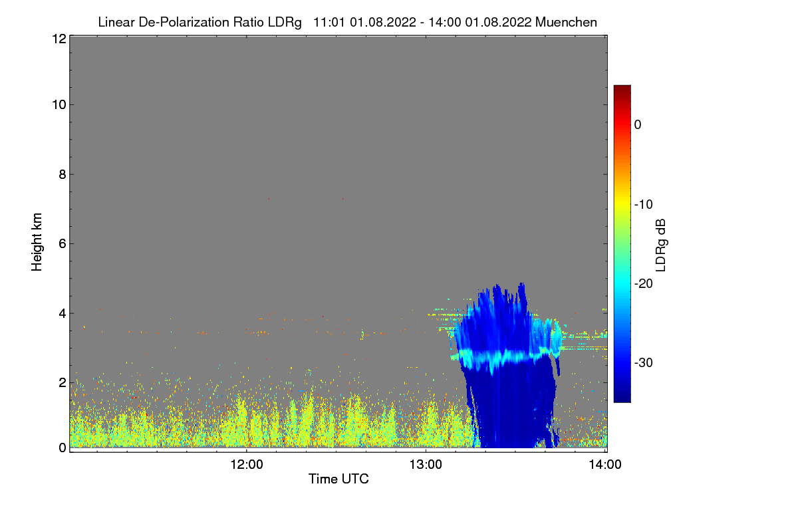Click the height tick label '6'
Screen dimensions: 798x532
click(61, 243)
